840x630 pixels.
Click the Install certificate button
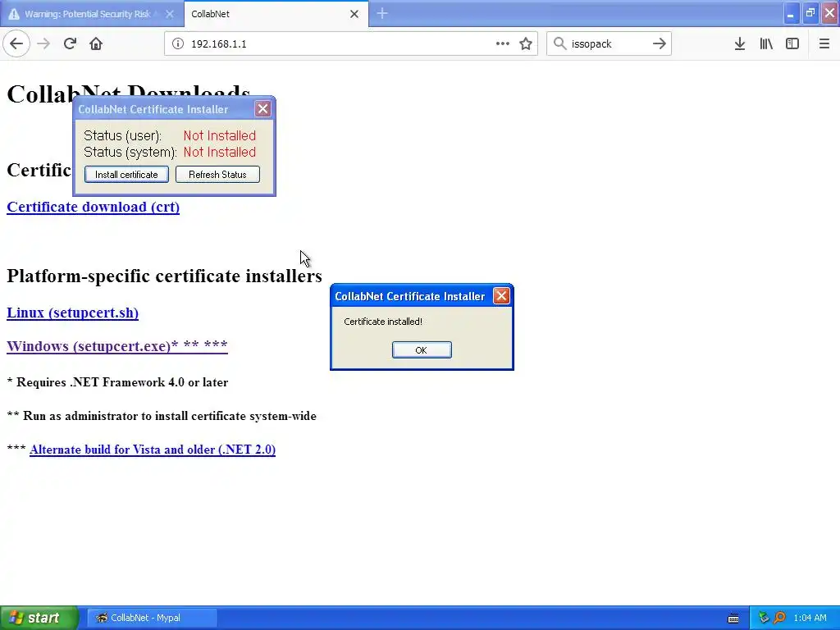pyautogui.click(x=126, y=174)
